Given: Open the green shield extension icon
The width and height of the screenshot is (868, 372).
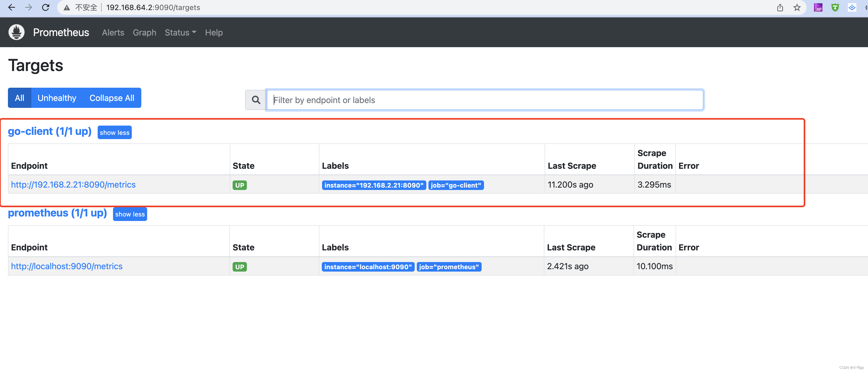Looking at the screenshot, I should (x=835, y=7).
